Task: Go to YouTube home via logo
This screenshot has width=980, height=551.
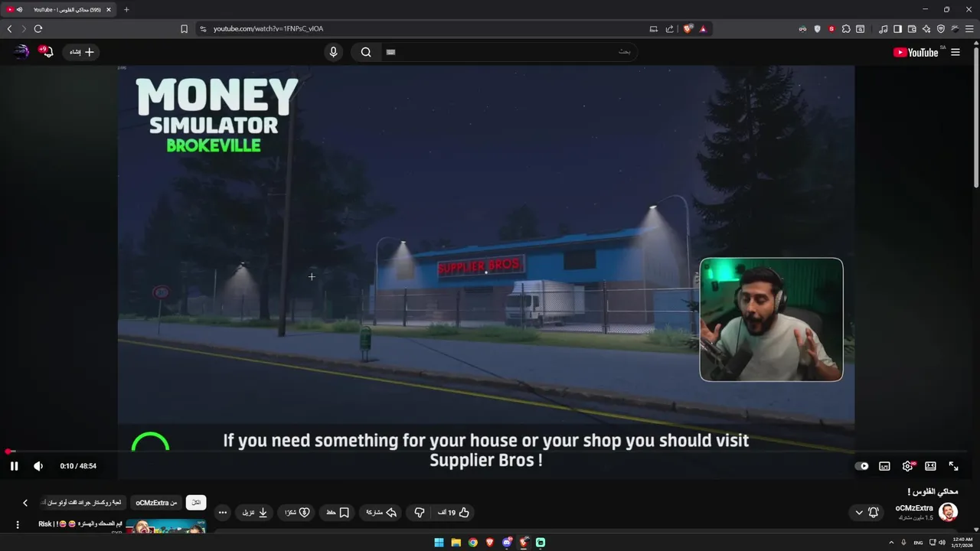Action: pos(915,52)
